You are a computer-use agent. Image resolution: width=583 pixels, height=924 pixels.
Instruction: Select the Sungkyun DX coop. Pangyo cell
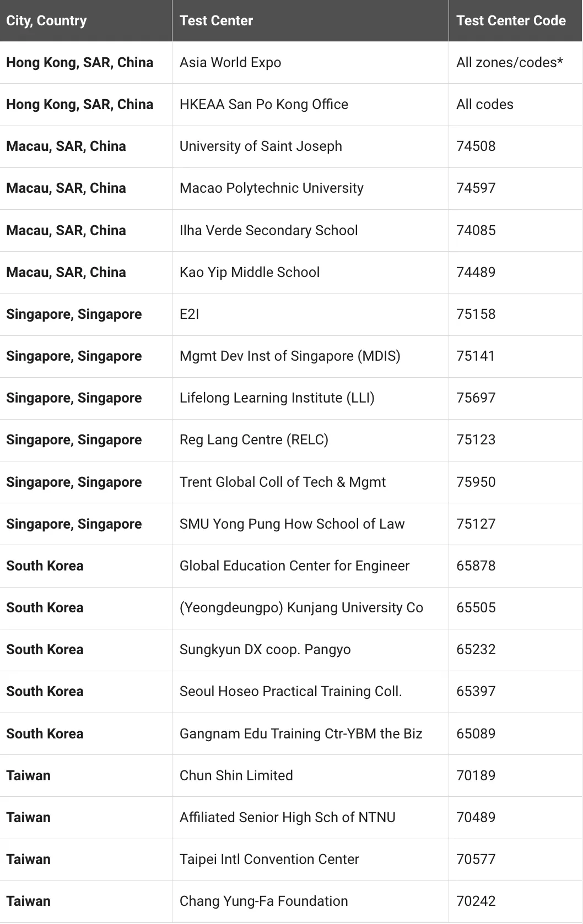click(265, 650)
